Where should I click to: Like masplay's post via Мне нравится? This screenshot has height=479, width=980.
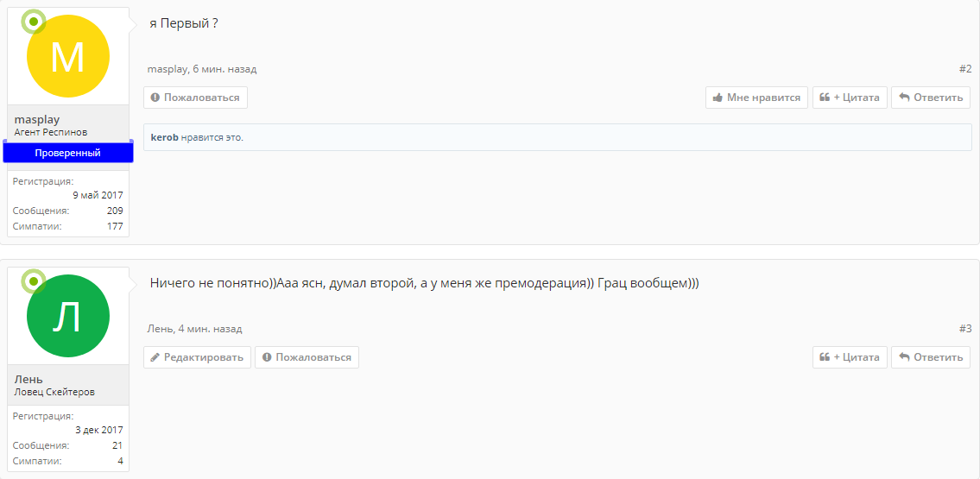pyautogui.click(x=756, y=98)
